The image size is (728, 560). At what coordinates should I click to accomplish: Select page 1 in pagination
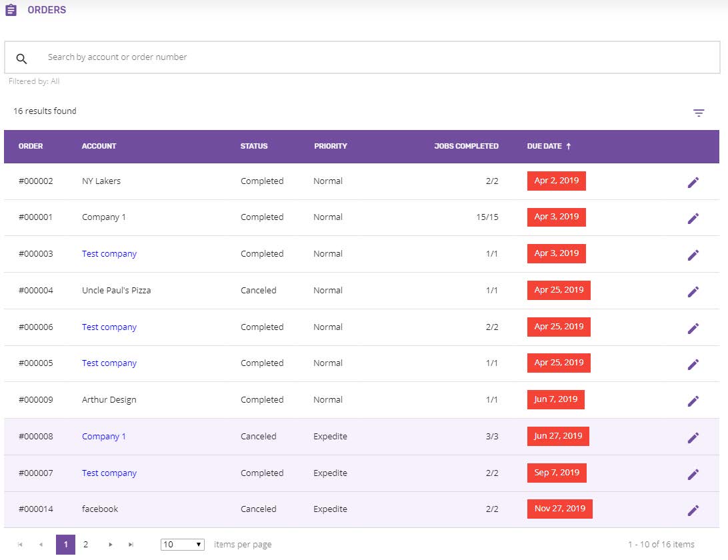(65, 545)
